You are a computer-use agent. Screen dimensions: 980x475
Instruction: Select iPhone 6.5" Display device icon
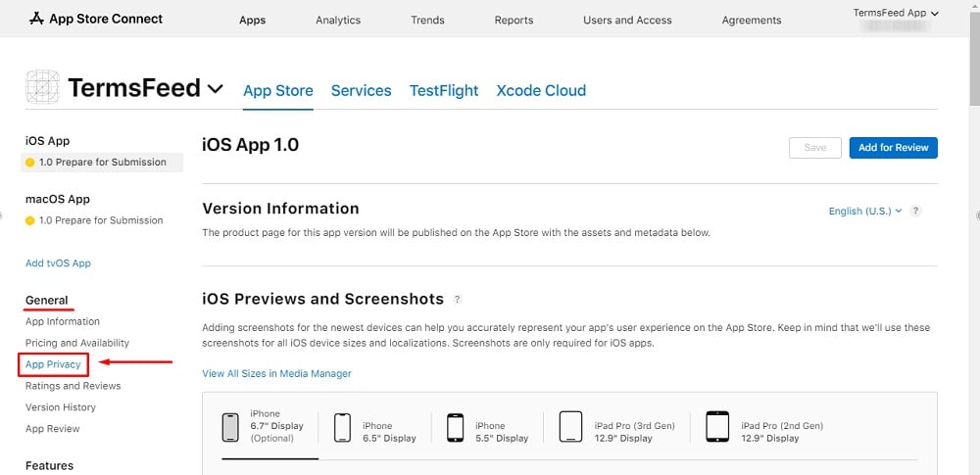342,427
